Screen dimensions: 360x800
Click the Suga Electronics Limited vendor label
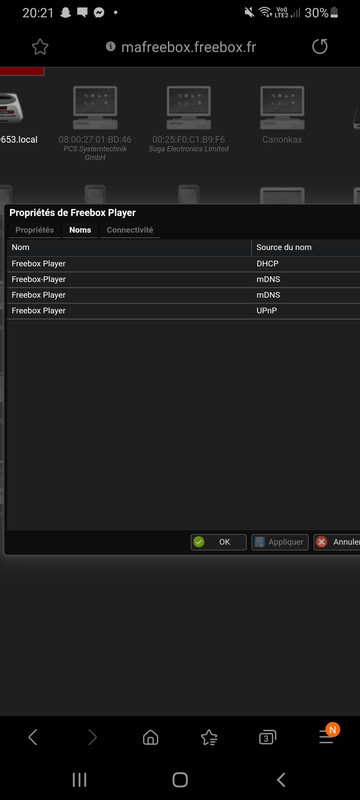[189, 149]
